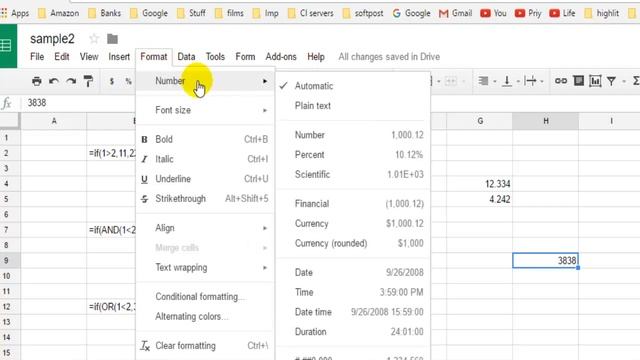640x360 pixels.
Task: Choose Currency format $1,000.12
Action: coord(353,224)
